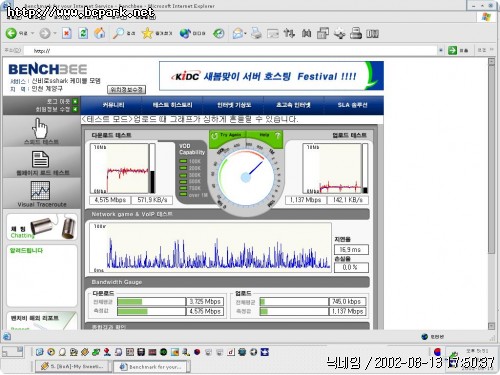The height and width of the screenshot is (375, 500).
Task: Expand the Back button history dropdown arrow
Action: click(x=32, y=33)
